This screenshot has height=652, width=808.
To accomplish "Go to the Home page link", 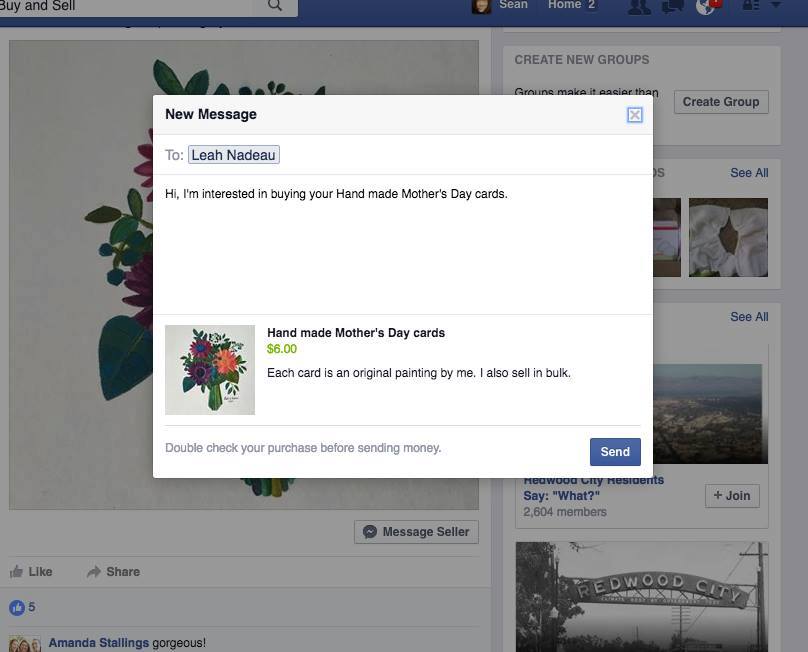I will tap(564, 5).
